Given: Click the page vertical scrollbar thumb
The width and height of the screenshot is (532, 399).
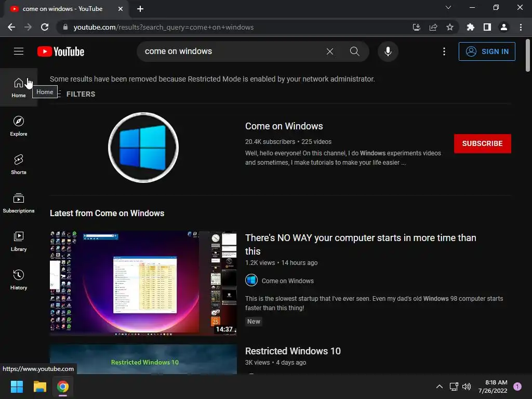Looking at the screenshot, I should (528, 55).
